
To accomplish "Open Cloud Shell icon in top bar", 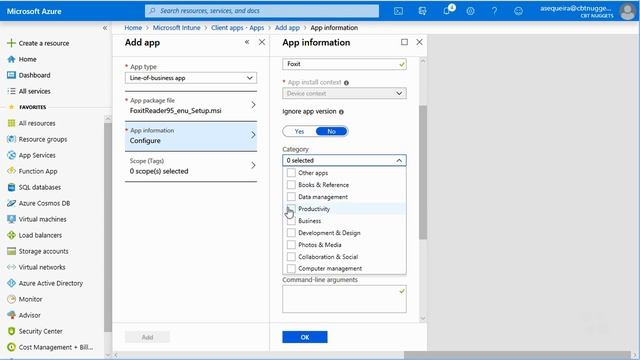I will [398, 11].
